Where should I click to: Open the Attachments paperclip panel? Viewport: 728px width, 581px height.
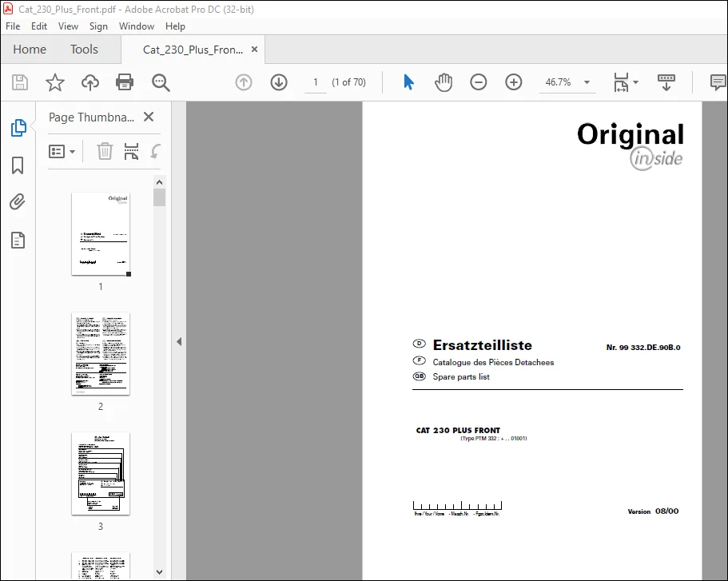18,202
